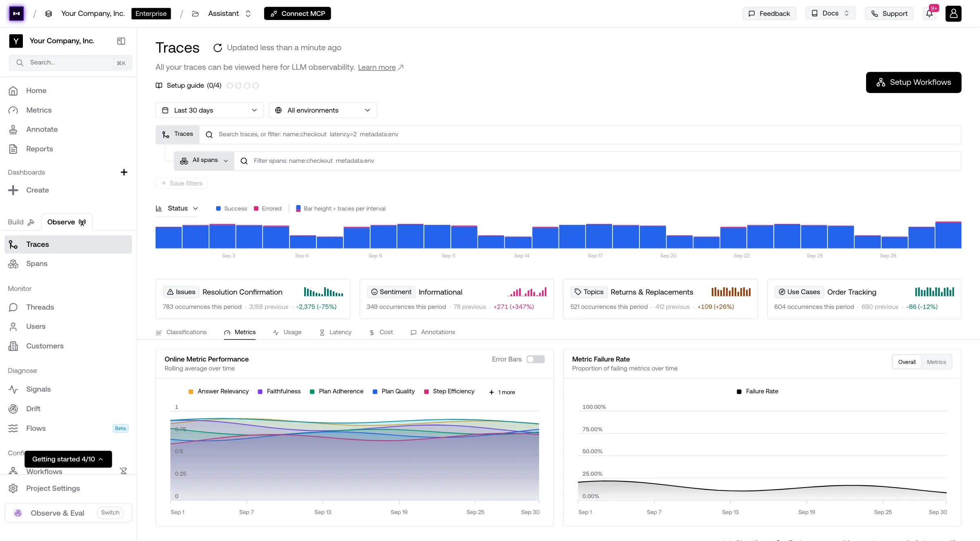The image size is (980, 541).
Task: Switch to the Classifications tab
Action: pyautogui.click(x=181, y=332)
